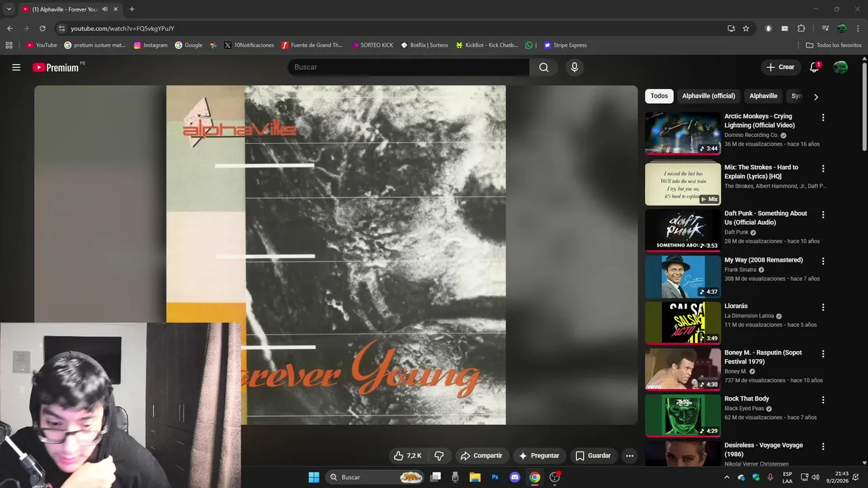The width and height of the screenshot is (868, 488).
Task: Click the Preguntar button
Action: pos(539,455)
